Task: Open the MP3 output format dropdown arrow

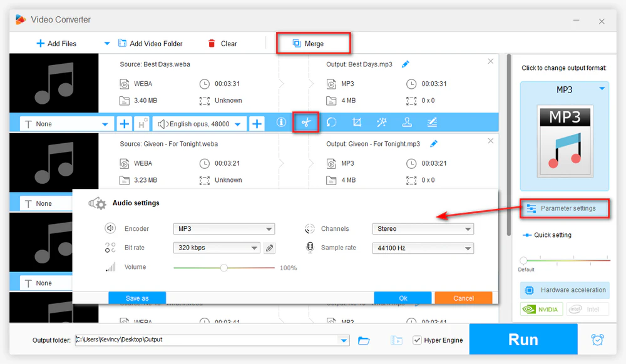Action: click(602, 89)
